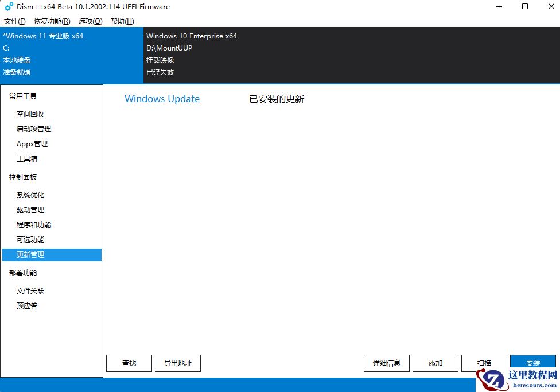560x392 pixels.
Task: Select 可选功能 in the sidebar
Action: pyautogui.click(x=30, y=239)
